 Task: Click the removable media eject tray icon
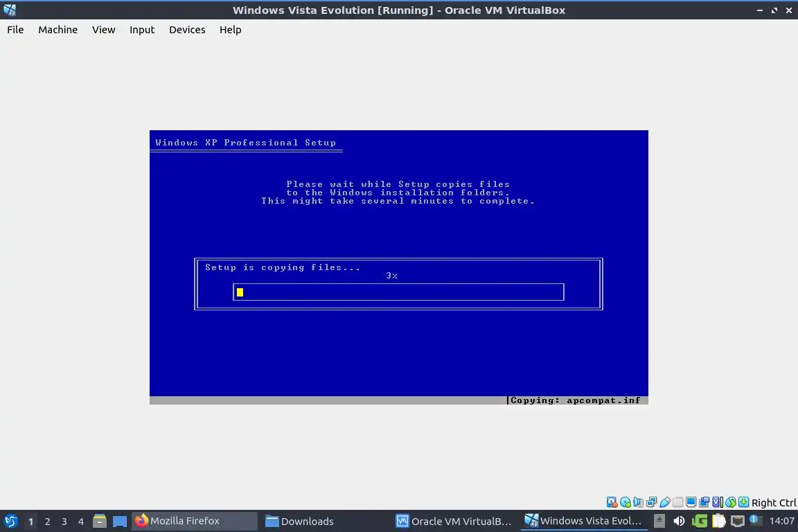tap(659, 521)
